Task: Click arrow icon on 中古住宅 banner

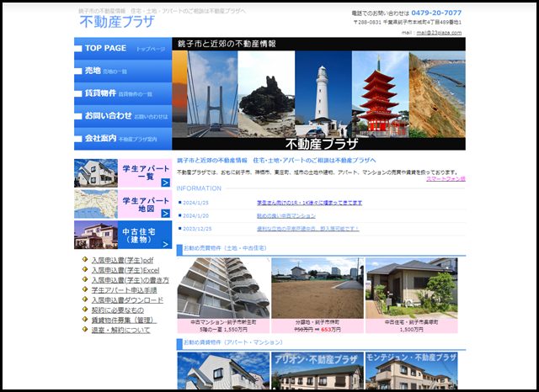Action: click(x=166, y=245)
